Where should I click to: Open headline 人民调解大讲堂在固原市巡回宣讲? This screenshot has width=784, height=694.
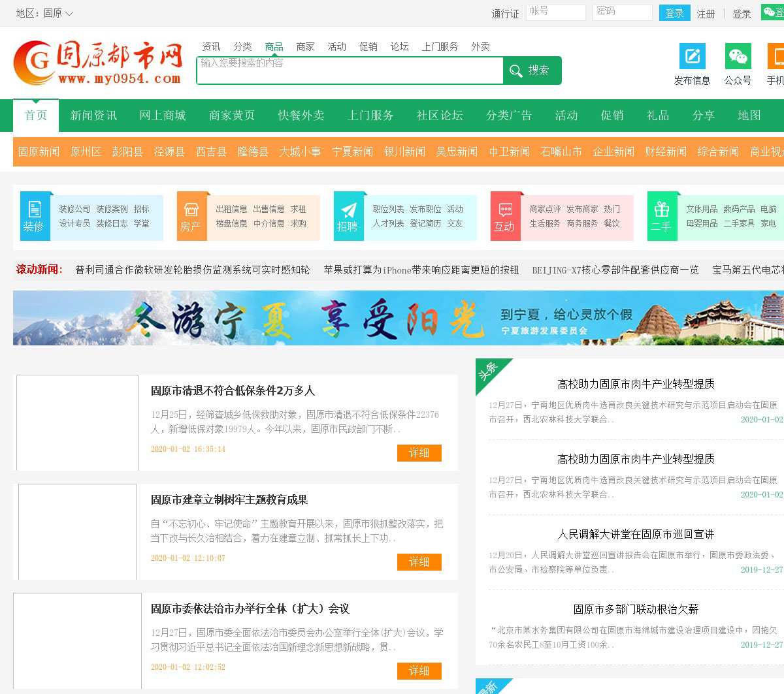636,534
